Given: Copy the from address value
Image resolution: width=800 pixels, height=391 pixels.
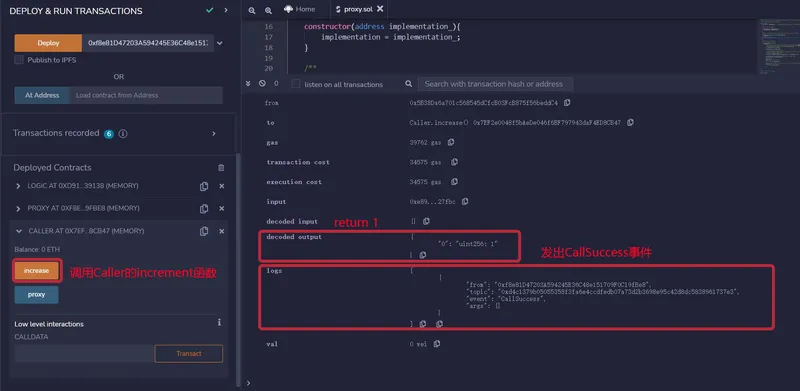Looking at the screenshot, I should click(x=567, y=103).
